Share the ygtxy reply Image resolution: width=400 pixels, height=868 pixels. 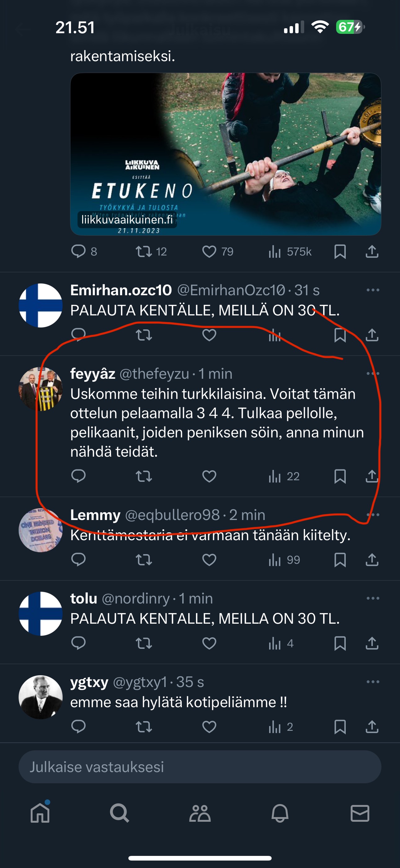click(x=372, y=727)
